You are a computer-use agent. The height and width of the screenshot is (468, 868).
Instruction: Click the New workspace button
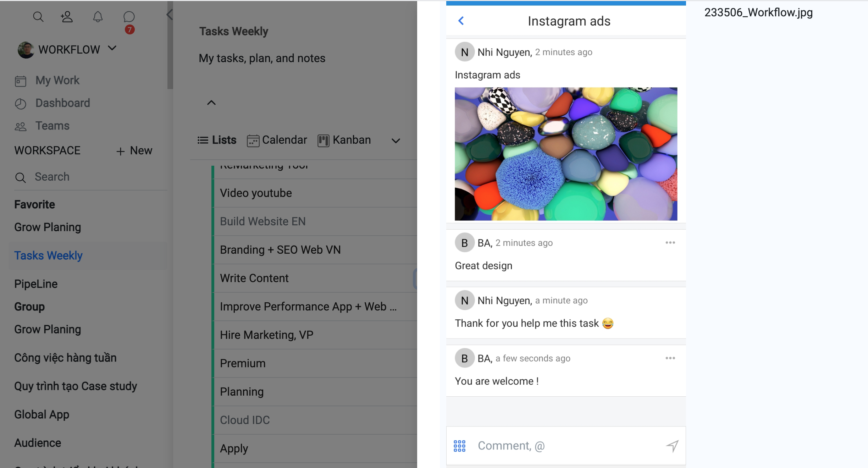click(x=134, y=151)
